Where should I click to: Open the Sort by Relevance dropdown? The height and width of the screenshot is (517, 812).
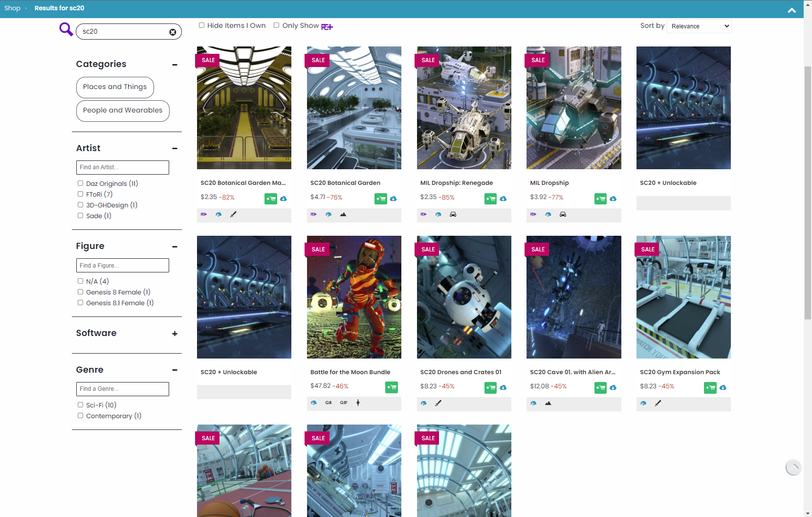point(699,26)
